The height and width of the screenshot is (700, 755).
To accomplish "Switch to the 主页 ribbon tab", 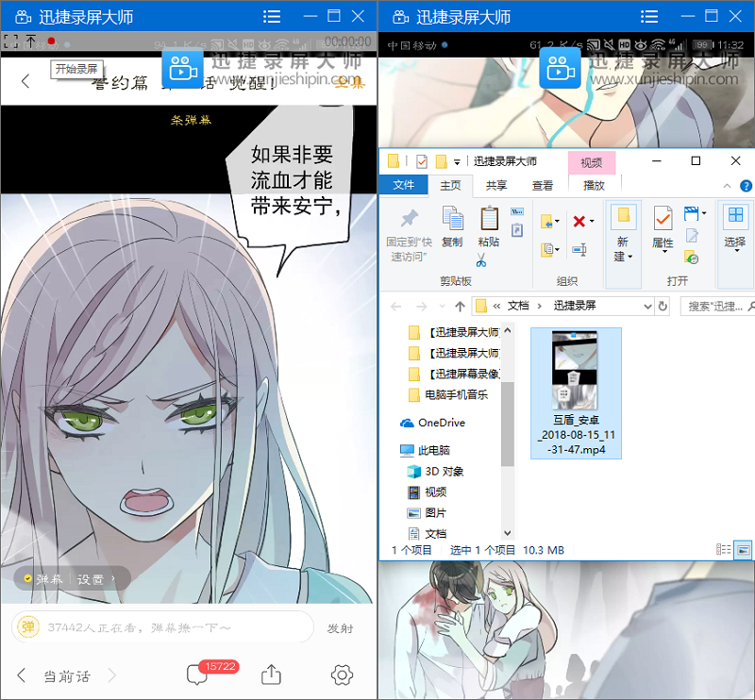I will coord(450,185).
